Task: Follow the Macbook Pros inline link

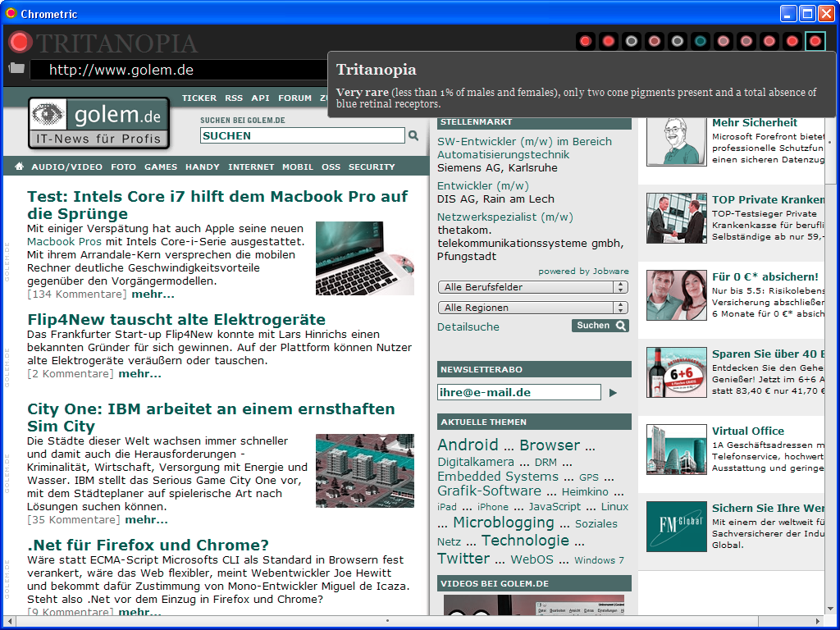Action: point(64,242)
